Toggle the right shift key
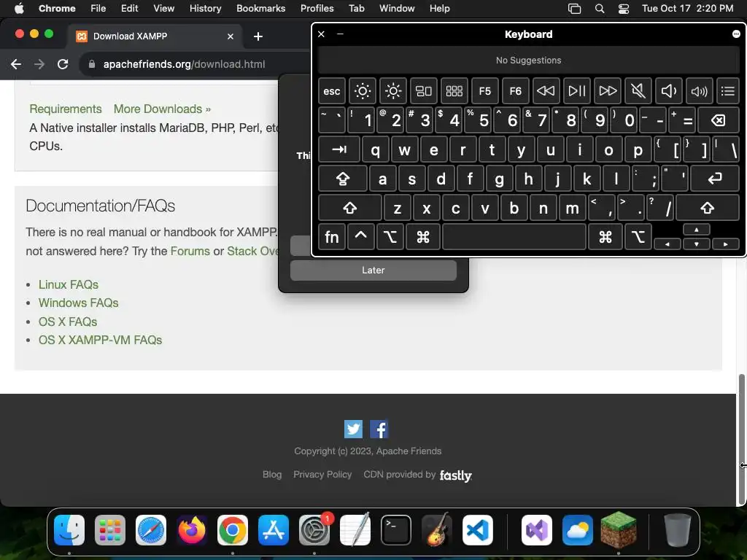Viewport: 747px width, 560px height. click(708, 208)
